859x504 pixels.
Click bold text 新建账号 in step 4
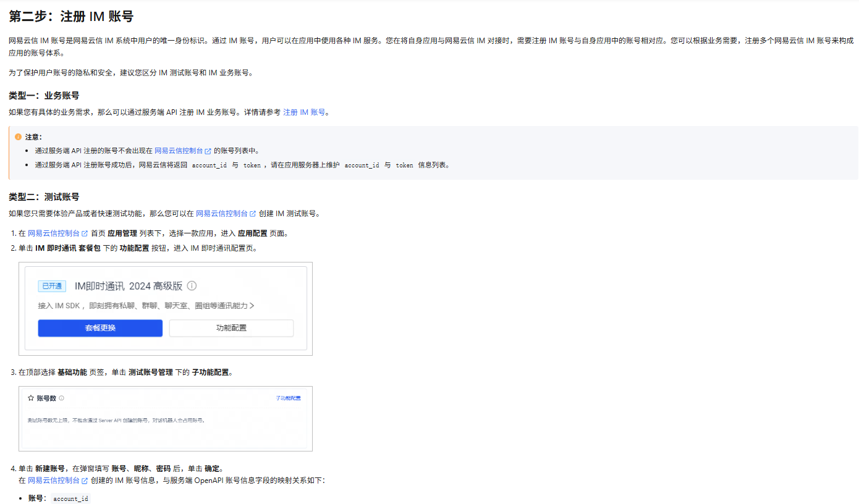pos(50,469)
